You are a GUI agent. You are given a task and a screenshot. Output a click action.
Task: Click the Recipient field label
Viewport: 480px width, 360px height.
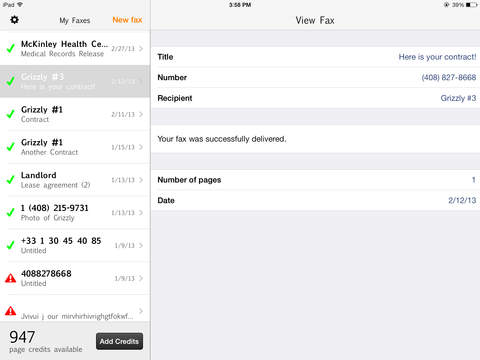click(x=175, y=98)
